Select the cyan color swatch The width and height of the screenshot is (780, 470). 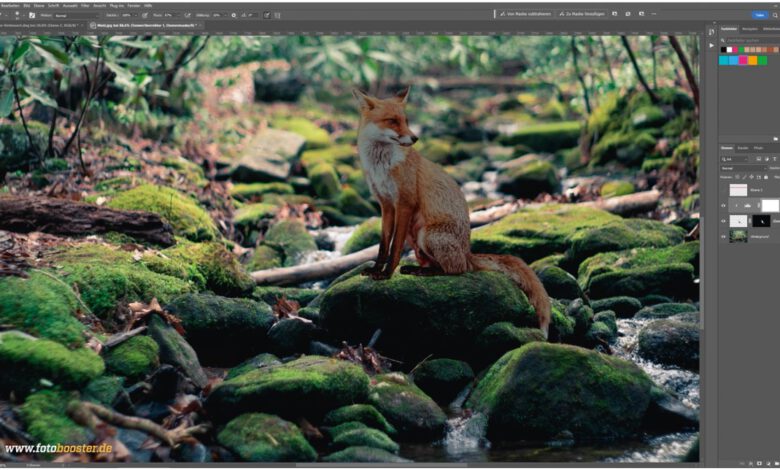724,60
